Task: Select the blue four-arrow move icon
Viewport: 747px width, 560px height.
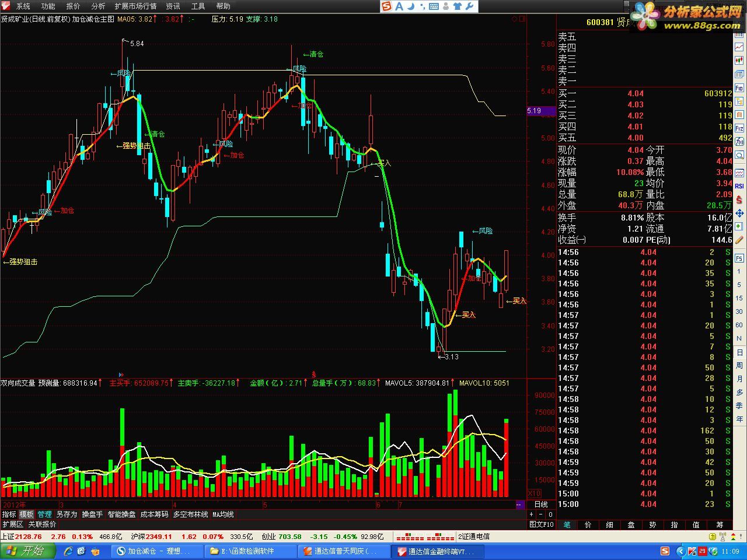Action: (x=739, y=213)
